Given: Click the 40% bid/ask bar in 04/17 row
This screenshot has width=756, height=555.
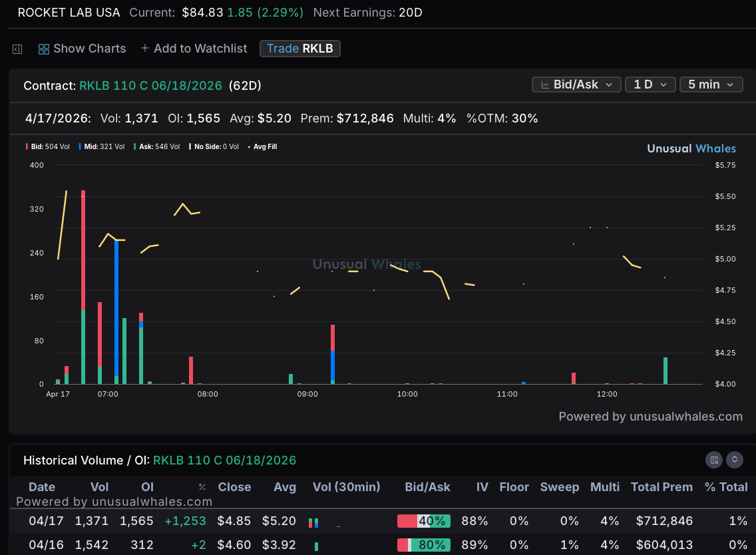Looking at the screenshot, I should [424, 521].
